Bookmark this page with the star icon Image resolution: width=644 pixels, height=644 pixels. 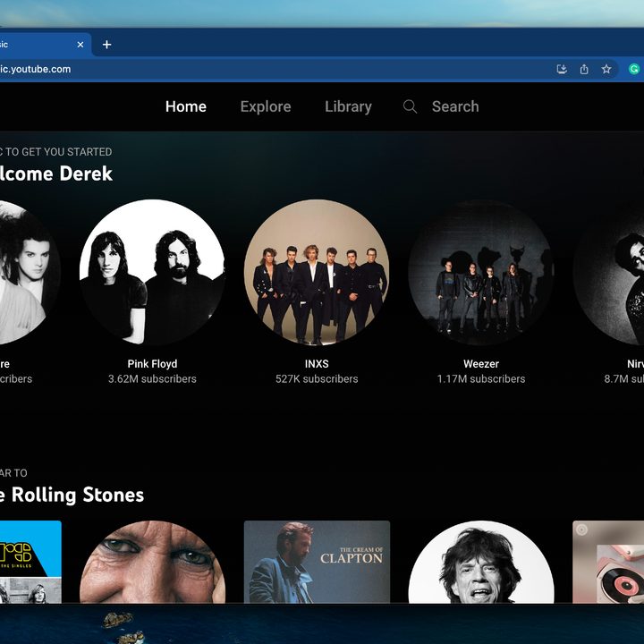[x=606, y=69]
